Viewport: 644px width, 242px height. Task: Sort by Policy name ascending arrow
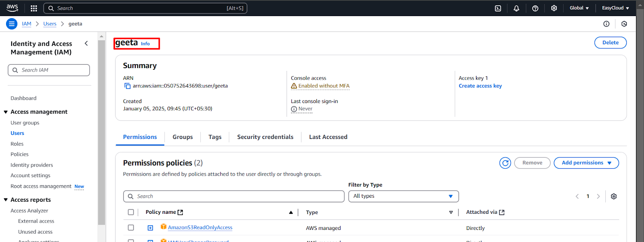pos(291,212)
